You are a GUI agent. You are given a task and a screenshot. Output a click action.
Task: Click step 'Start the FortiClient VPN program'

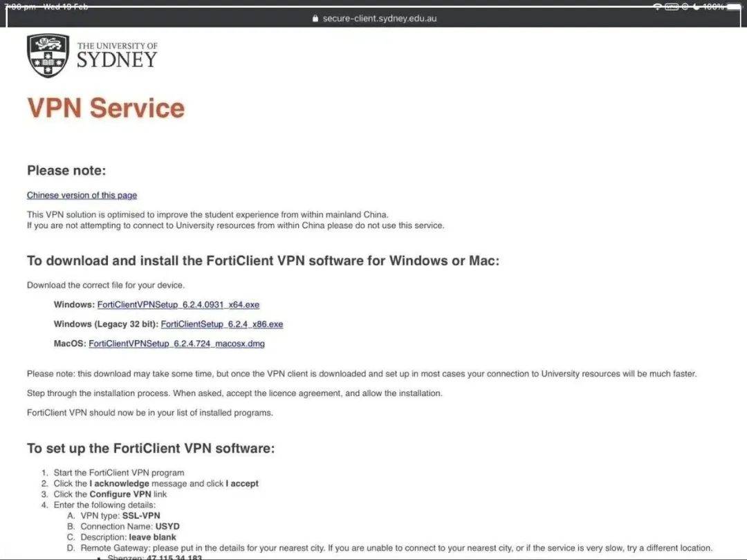click(x=119, y=473)
